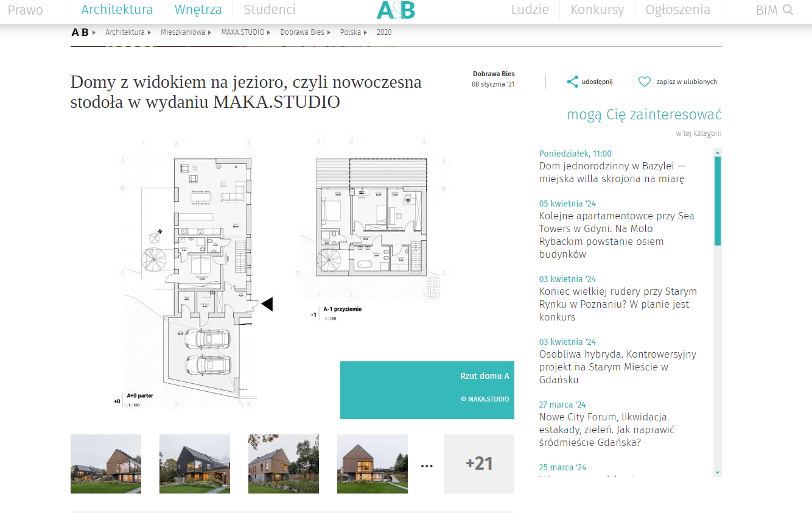Click the date 08 stycznia '21
This screenshot has width=812, height=513.
[x=493, y=84]
